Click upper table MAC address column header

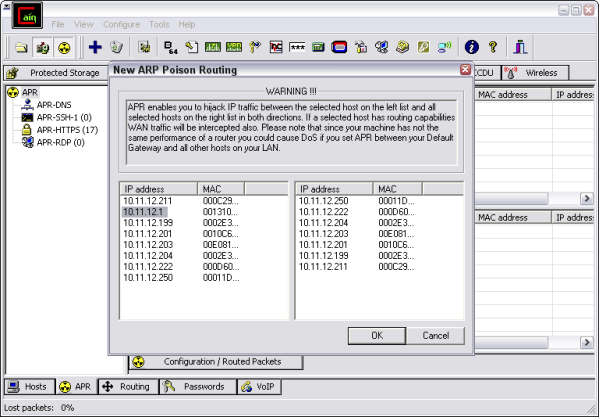tap(513, 95)
